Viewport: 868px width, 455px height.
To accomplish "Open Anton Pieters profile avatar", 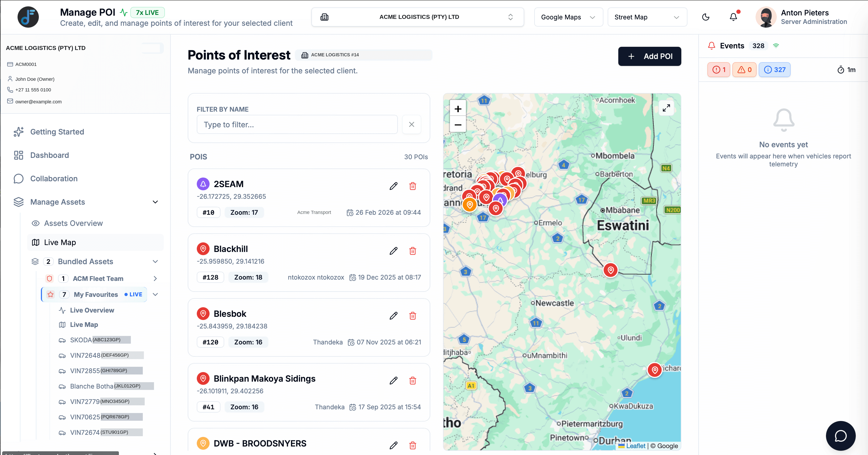I will 766,17.
